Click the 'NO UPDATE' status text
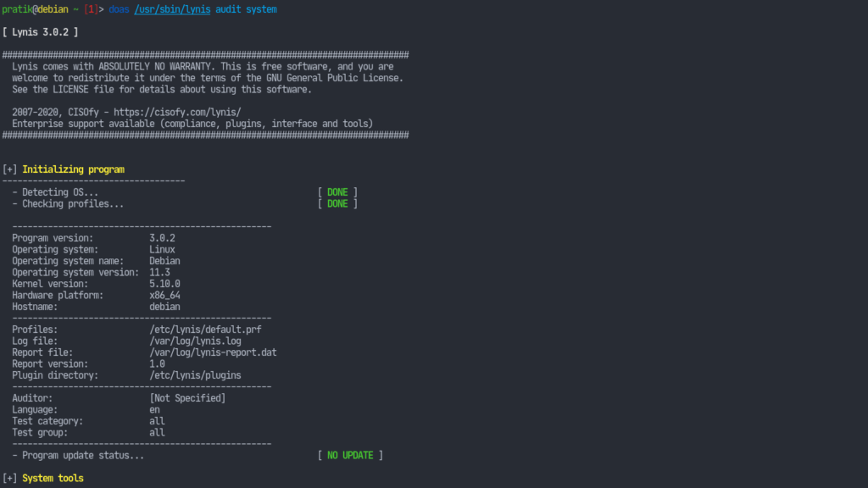868x488 pixels. pos(350,455)
